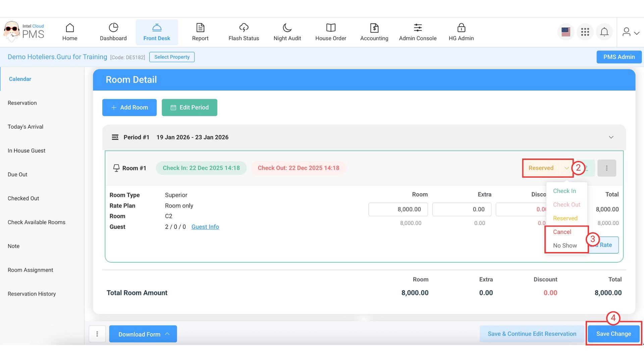Open the Guest Info link

205,227
